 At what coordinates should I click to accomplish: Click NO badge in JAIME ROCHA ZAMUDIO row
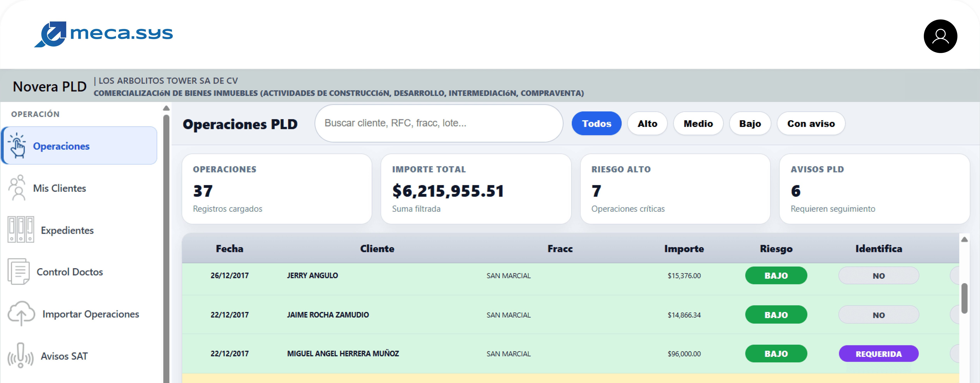tap(878, 314)
